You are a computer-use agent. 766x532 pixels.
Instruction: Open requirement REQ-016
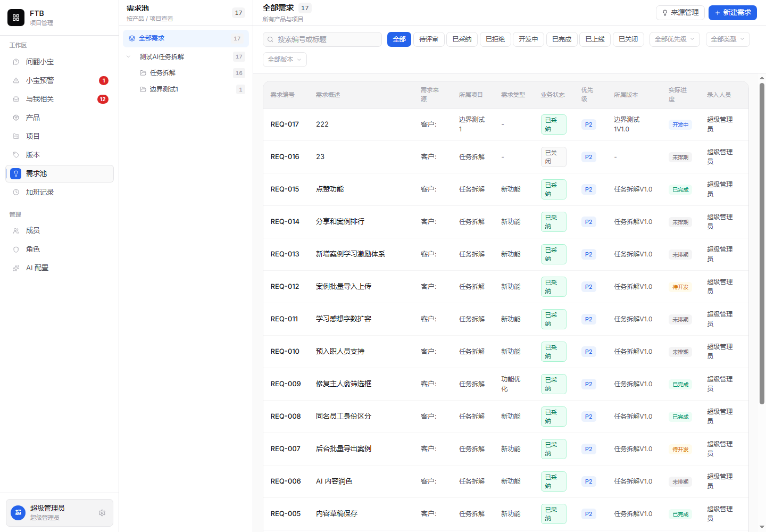pyautogui.click(x=285, y=157)
